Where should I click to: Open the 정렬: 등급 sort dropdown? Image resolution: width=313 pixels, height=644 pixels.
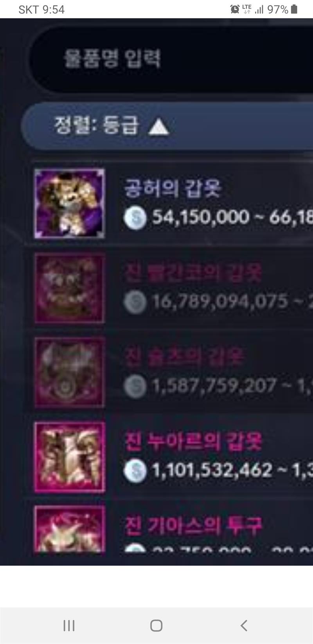[x=167, y=126]
